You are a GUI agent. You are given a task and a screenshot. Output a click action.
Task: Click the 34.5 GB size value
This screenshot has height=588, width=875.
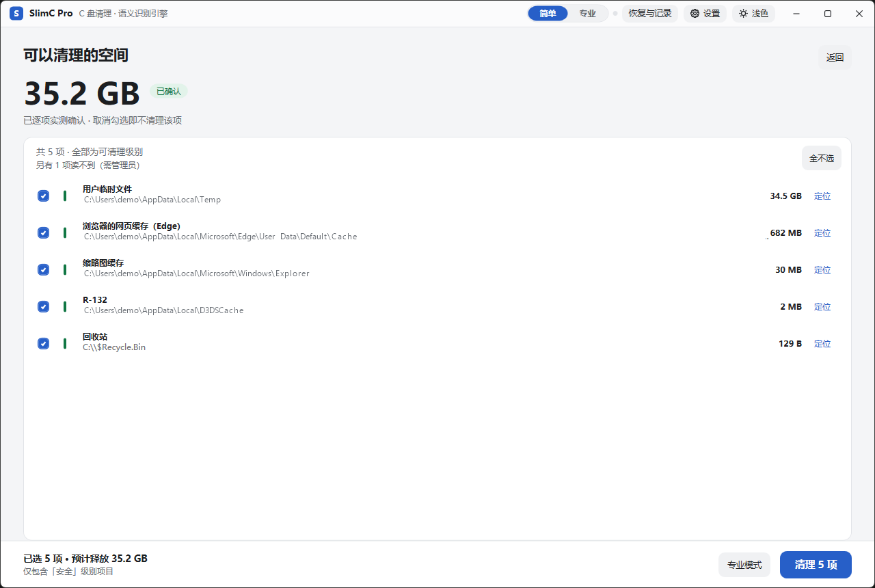pyautogui.click(x=785, y=196)
